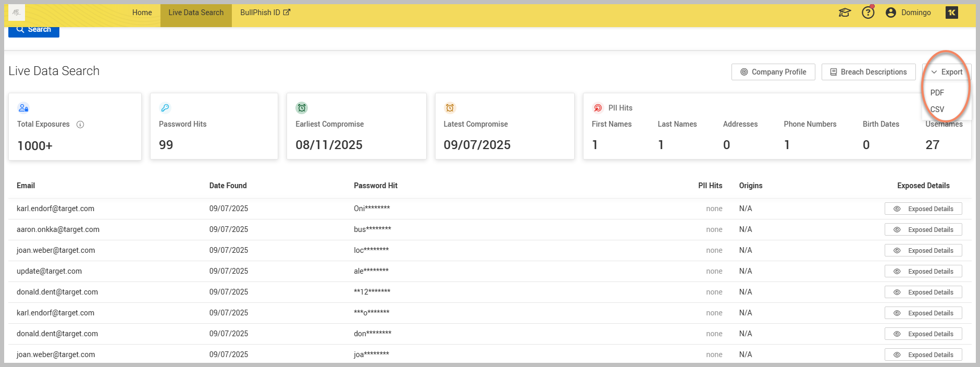View Exposed Details for update@target.com
Viewport: 980px width, 367px height.
tap(923, 272)
